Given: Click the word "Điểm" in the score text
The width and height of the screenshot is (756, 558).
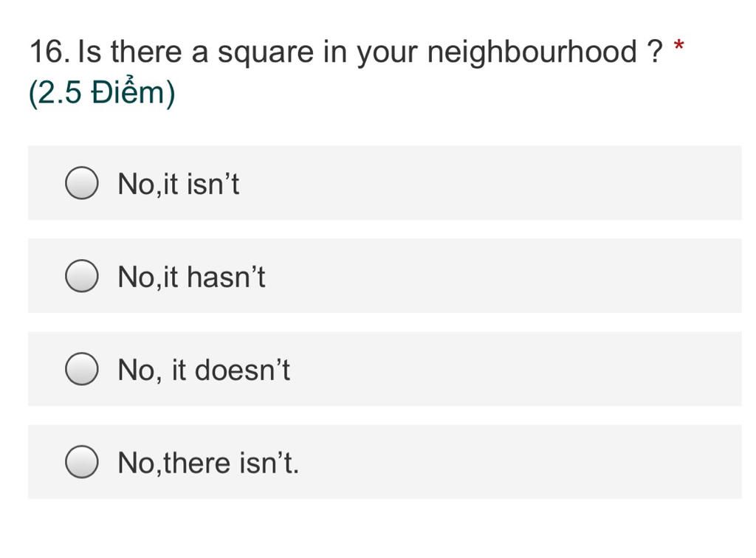Looking at the screenshot, I should coord(128,91).
